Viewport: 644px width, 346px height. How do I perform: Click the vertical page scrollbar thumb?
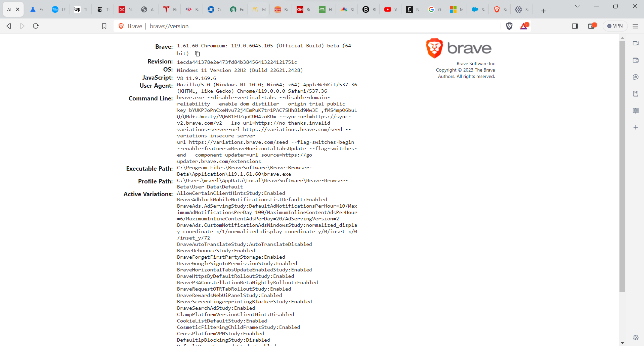pos(622,166)
